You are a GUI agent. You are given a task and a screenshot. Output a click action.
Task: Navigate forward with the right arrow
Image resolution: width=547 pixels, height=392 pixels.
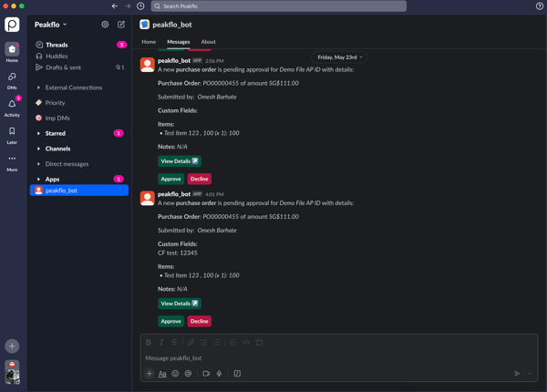click(128, 6)
